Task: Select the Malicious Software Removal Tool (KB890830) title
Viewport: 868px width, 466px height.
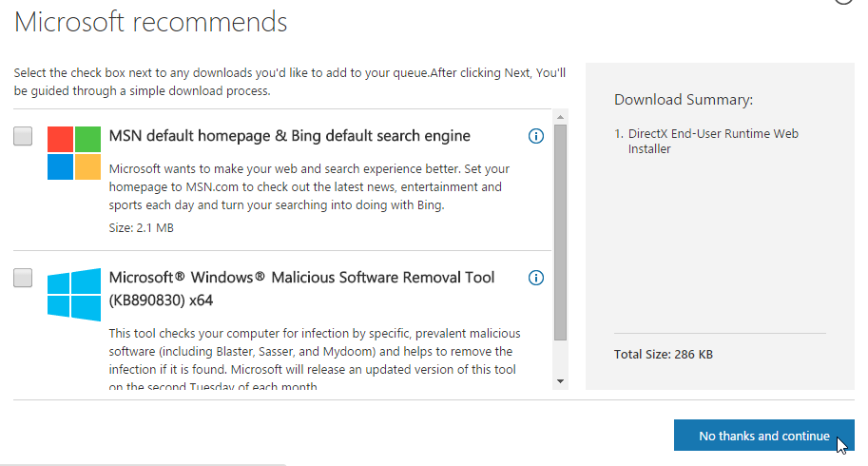Action: 301,288
